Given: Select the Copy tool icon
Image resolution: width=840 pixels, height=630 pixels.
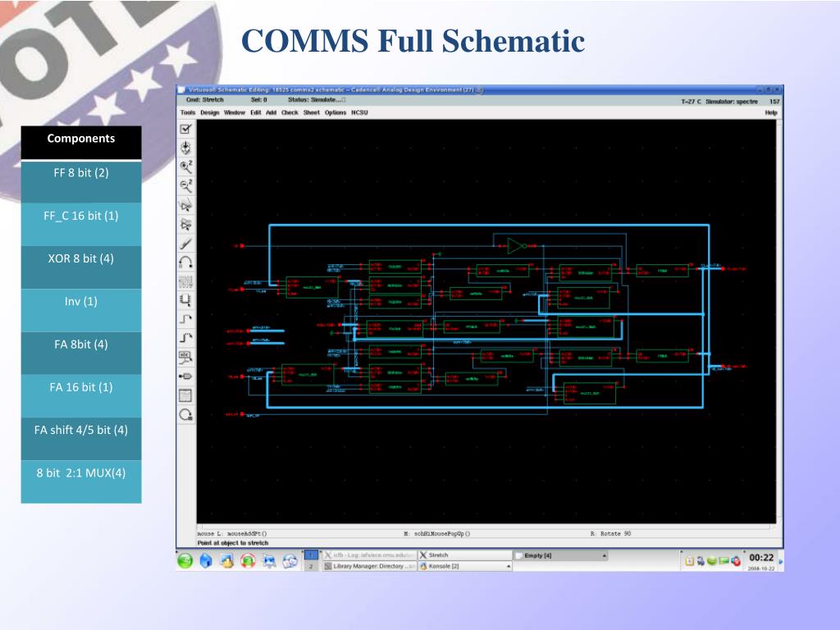Looking at the screenshot, I should click(186, 223).
